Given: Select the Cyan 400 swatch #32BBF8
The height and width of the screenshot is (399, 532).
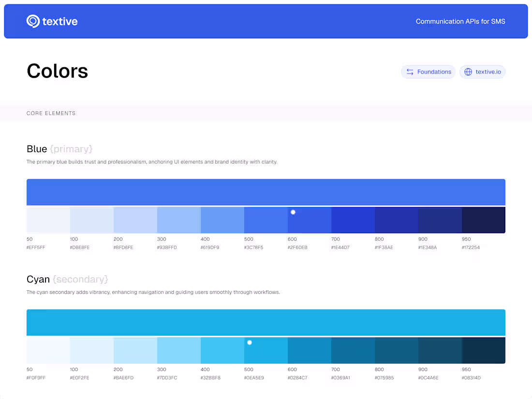Looking at the screenshot, I should point(222,350).
